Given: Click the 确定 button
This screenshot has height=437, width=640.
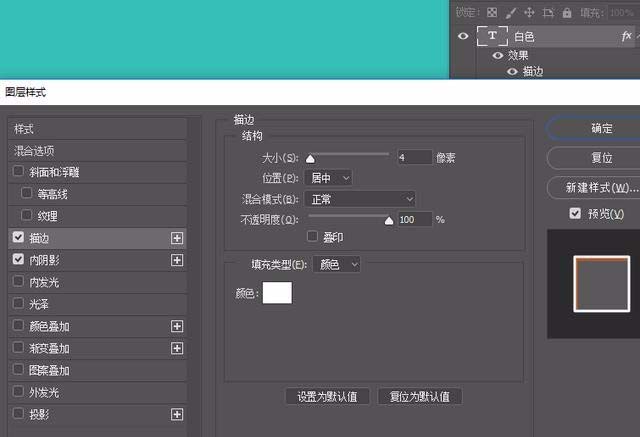Looking at the screenshot, I should [600, 129].
